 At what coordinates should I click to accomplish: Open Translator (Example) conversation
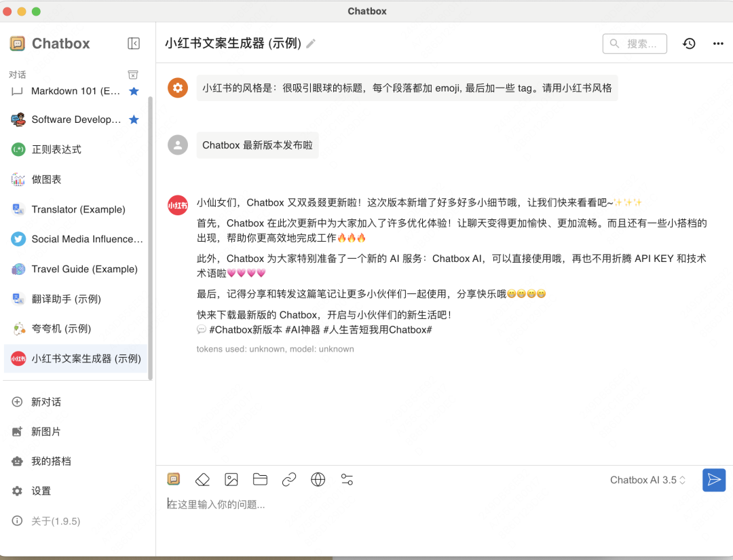pos(75,210)
